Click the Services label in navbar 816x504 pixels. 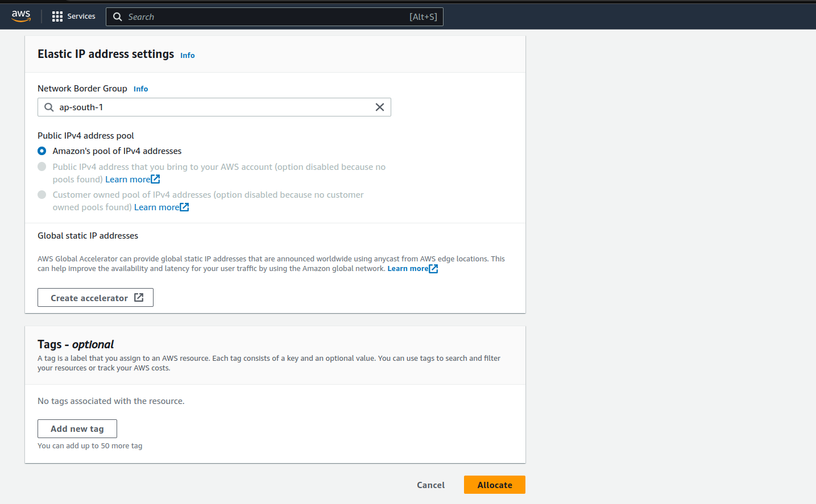[x=81, y=16]
